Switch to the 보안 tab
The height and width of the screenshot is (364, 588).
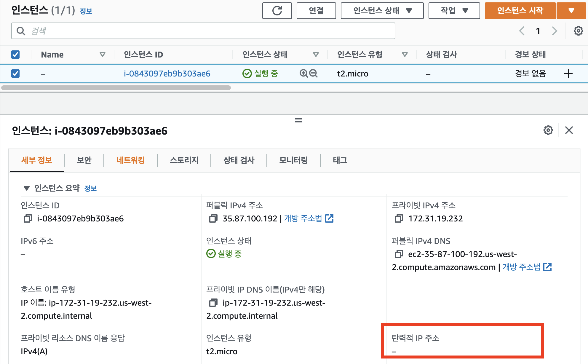pyautogui.click(x=84, y=160)
